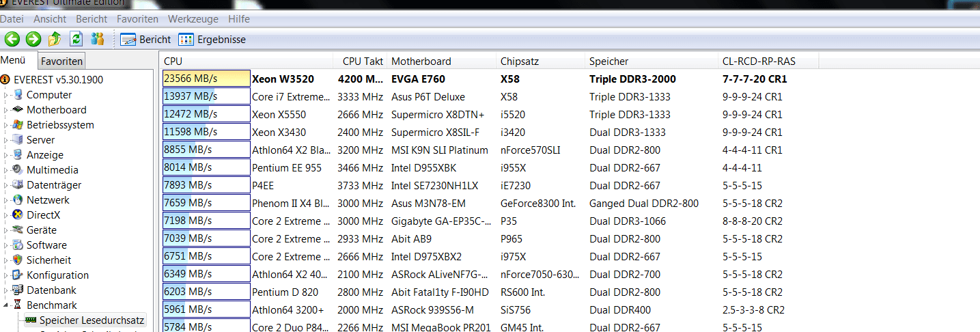Viewport: 980px width, 332px height.
Task: Click the Server tree icon
Action: click(18, 140)
